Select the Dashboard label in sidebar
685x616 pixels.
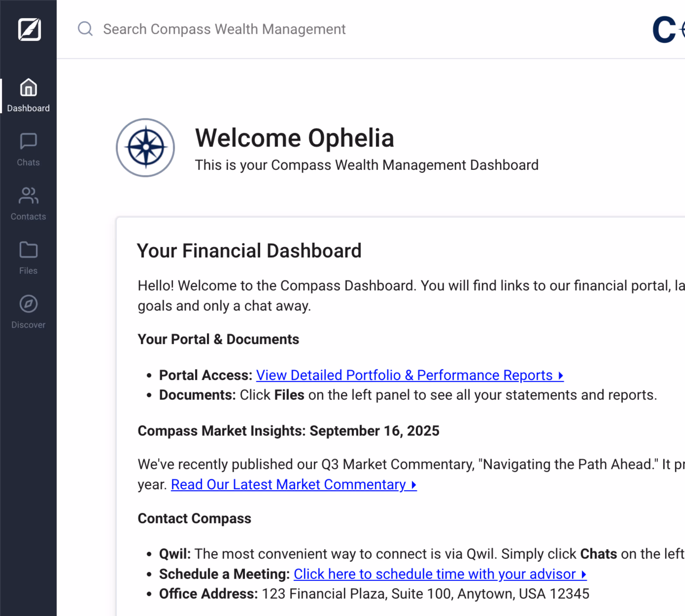point(28,108)
